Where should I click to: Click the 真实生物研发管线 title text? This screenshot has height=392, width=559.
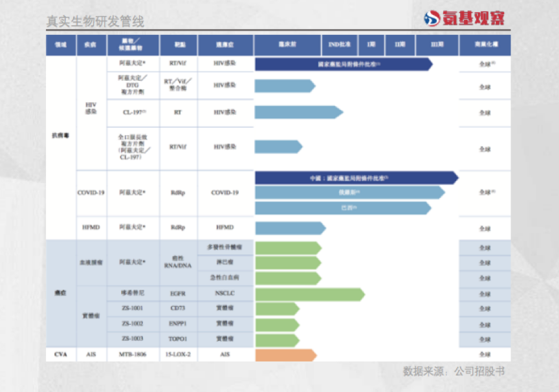click(x=95, y=21)
